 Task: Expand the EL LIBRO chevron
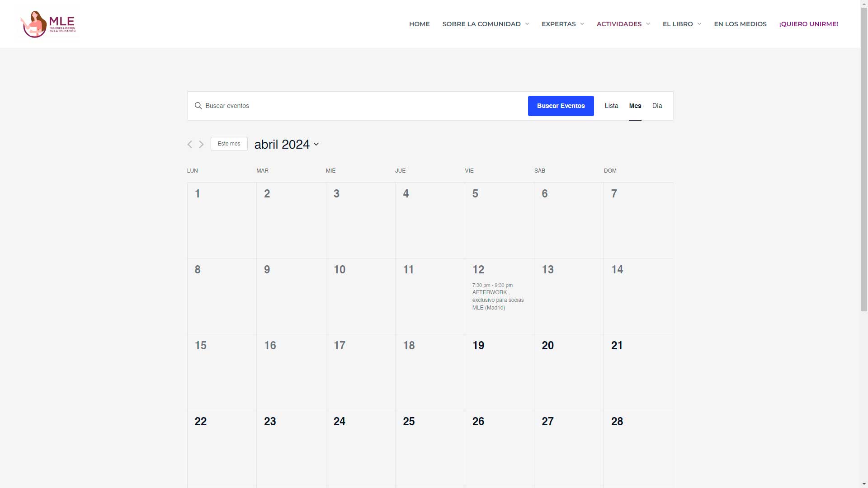point(699,24)
